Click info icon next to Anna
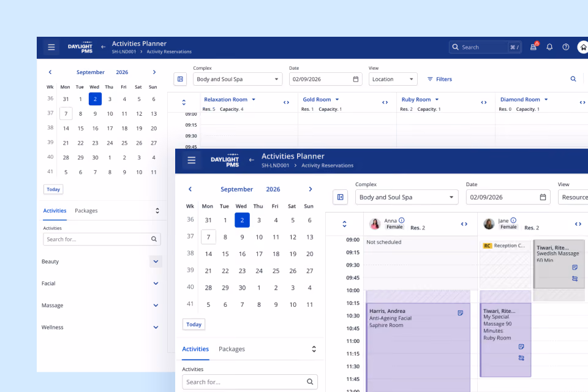 [x=402, y=221]
